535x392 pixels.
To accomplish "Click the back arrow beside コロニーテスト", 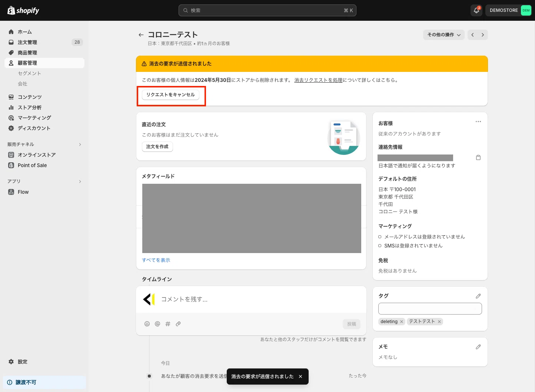I will (141, 35).
